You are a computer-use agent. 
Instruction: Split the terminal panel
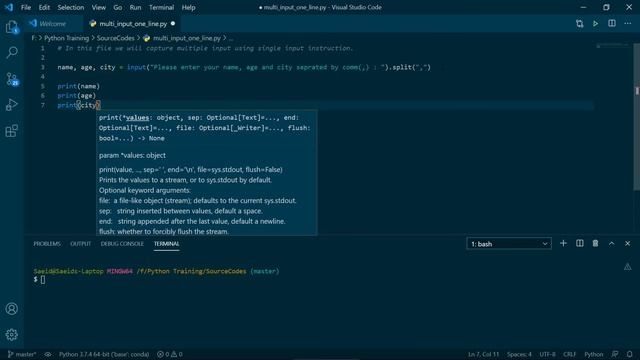click(580, 243)
